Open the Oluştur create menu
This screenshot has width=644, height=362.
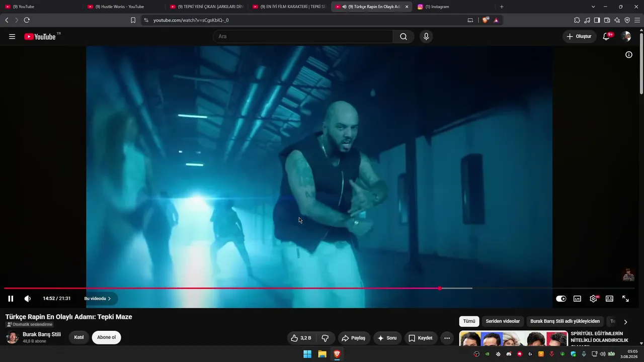pos(579,37)
